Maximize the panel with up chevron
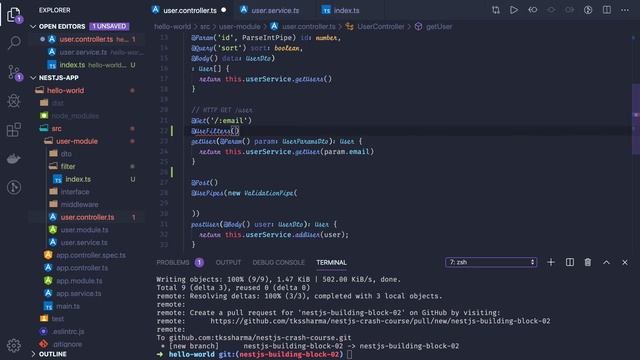The width and height of the screenshot is (640, 360). click(606, 262)
